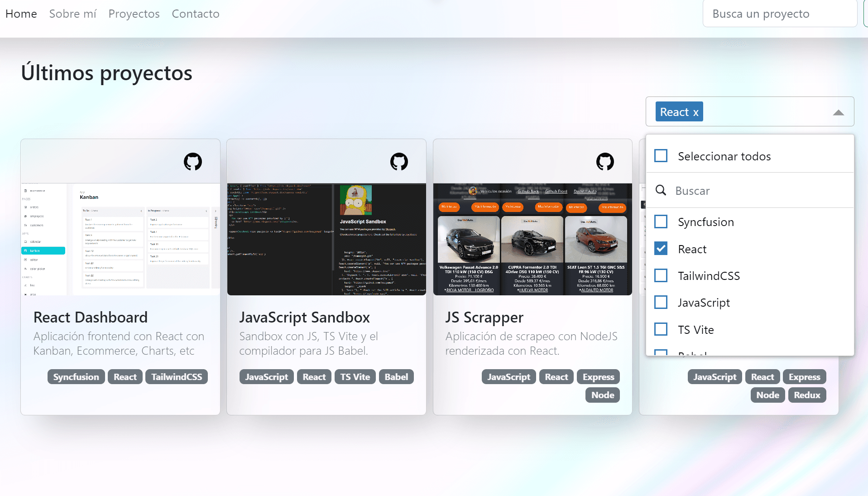The image size is (868, 496).
Task: Click the Últimos proyectos heading
Action: tap(107, 73)
